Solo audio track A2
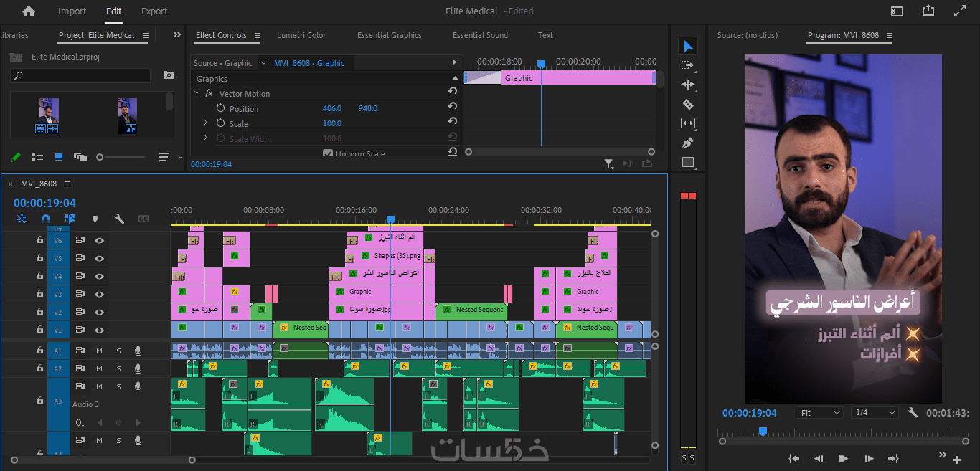This screenshot has width=980, height=471. click(x=118, y=368)
